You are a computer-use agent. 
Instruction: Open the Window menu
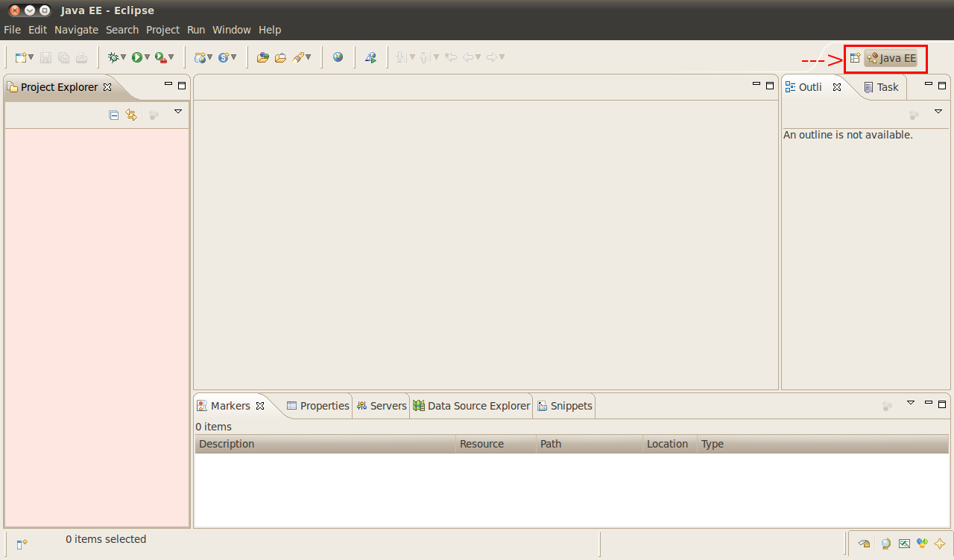point(231,30)
